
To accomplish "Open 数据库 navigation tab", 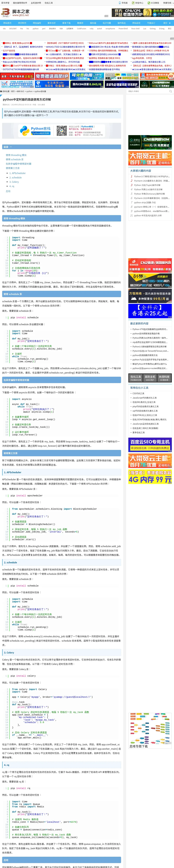I will click(80, 23).
